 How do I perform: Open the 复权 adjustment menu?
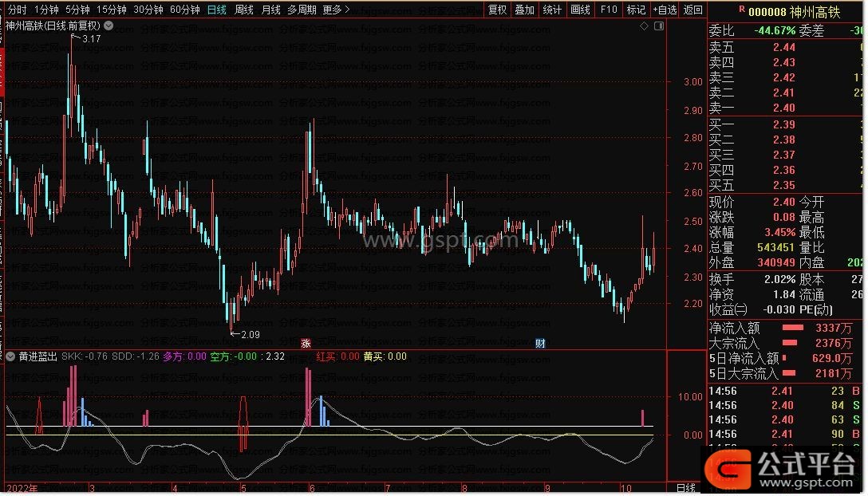[497, 10]
